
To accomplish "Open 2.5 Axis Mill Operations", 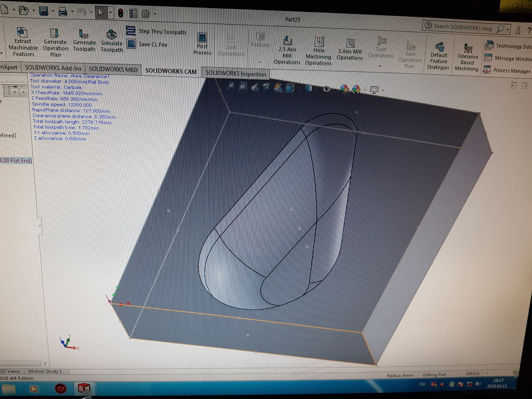I will pos(287,50).
